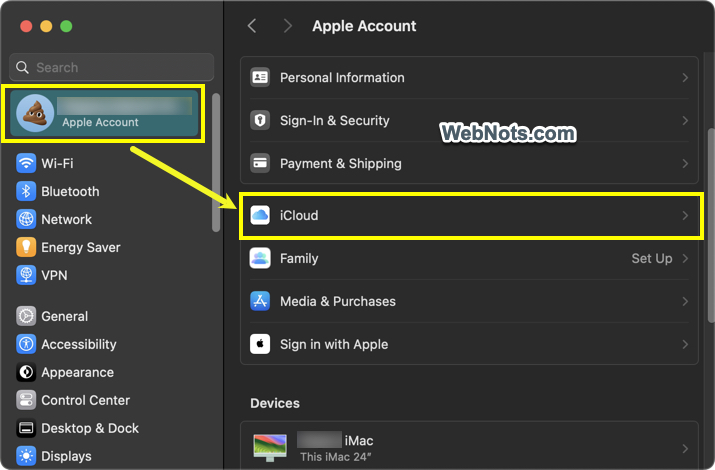Select Bluetooth in the sidebar
The image size is (715, 470).
pos(109,191)
